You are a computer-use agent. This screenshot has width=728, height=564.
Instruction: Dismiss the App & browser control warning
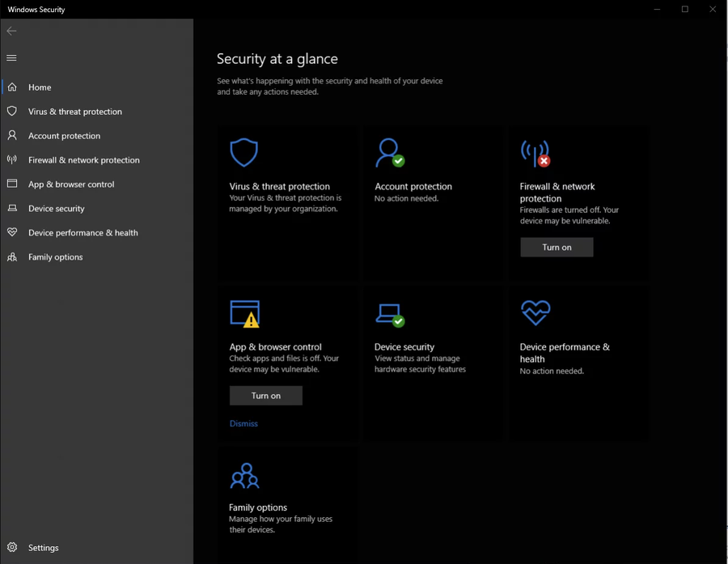click(243, 423)
